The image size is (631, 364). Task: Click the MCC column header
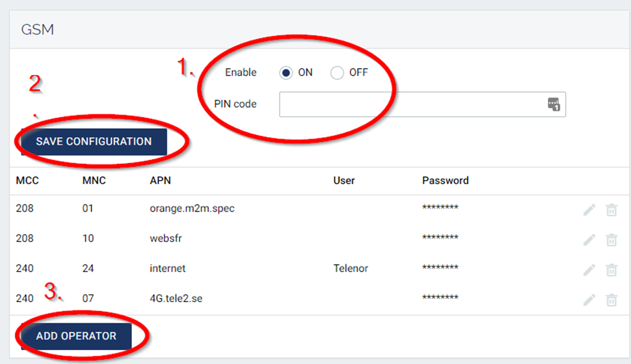(27, 180)
